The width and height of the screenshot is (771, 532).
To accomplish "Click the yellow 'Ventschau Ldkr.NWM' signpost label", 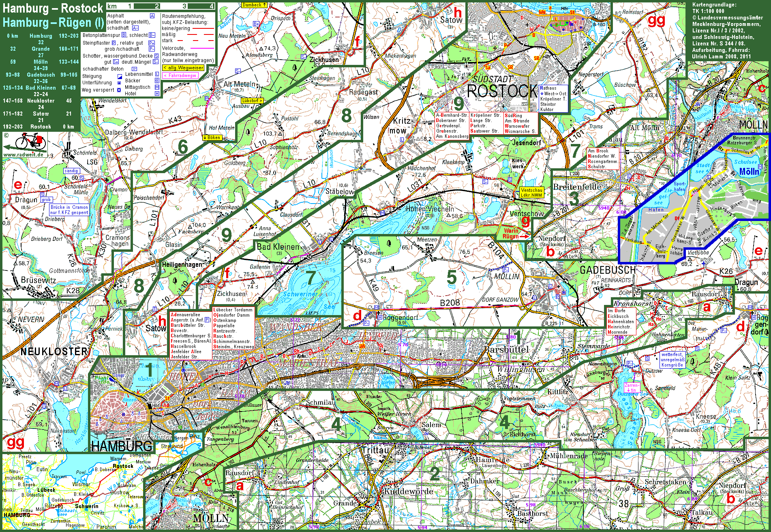I will click(531, 193).
